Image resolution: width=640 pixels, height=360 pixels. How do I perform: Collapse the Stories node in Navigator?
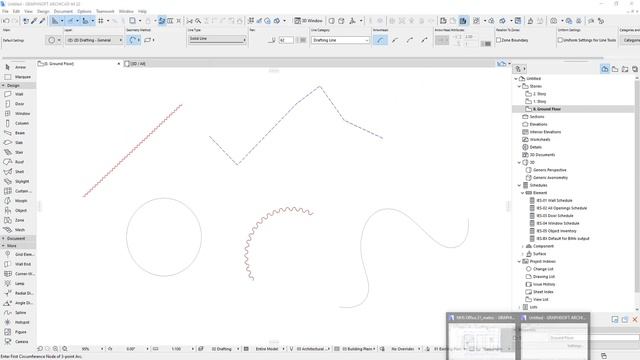click(x=519, y=86)
